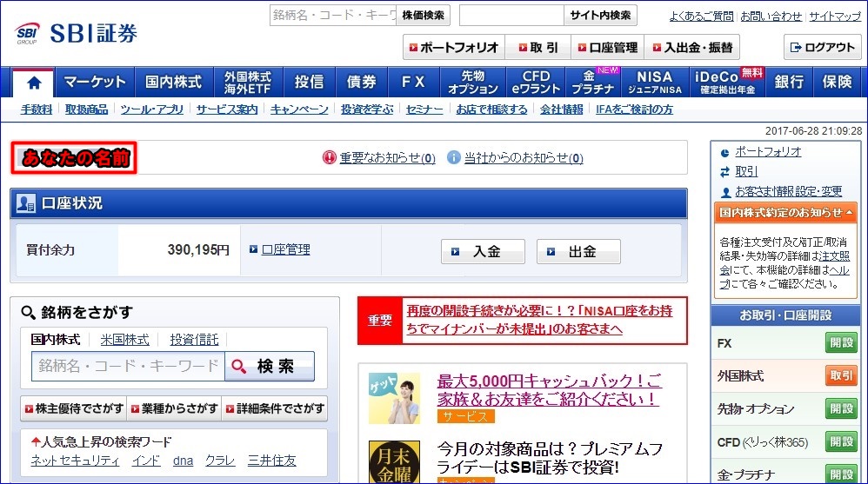The image size is (868, 484).
Task: Open the NISA ジュニアNISA tab
Action: 654,83
